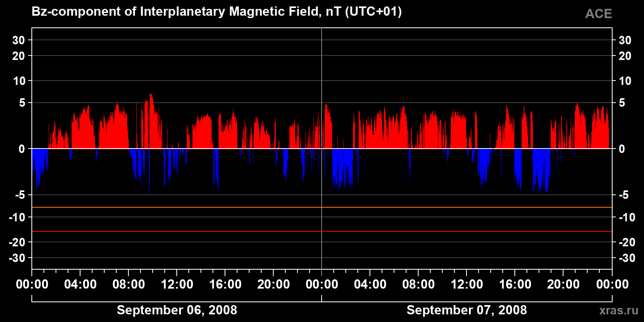
Task: Click the "08:00" time label of September 06
Action: point(129,284)
